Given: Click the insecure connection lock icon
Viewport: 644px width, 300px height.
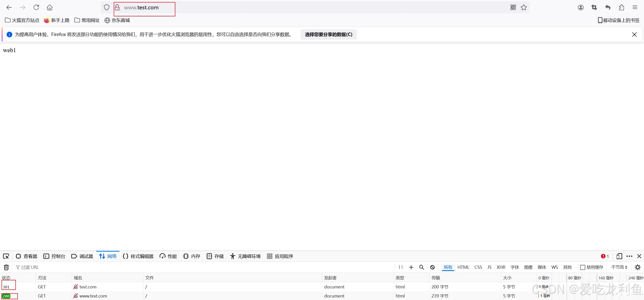Looking at the screenshot, I should coord(117,8).
